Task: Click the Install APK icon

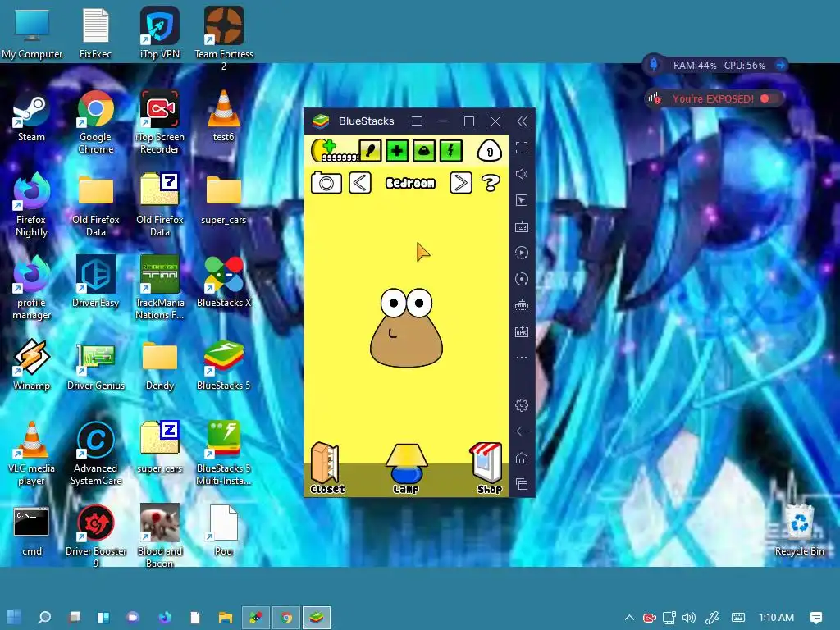Action: (x=521, y=331)
